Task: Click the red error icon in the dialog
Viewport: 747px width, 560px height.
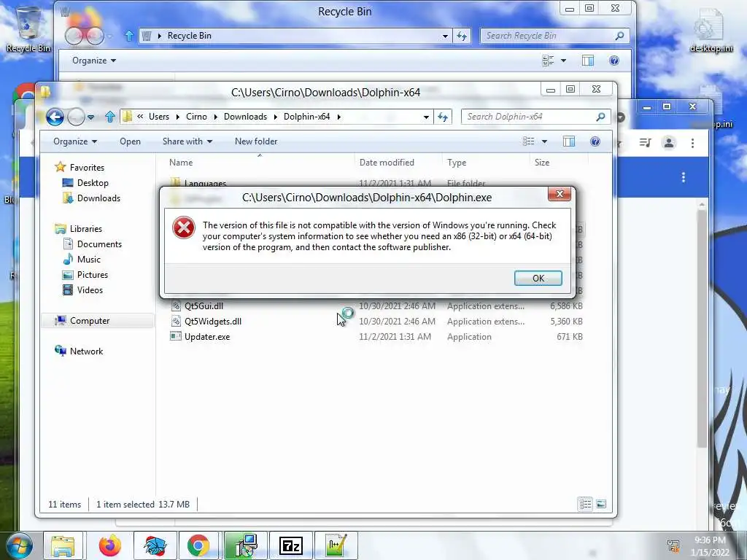Action: (183, 227)
